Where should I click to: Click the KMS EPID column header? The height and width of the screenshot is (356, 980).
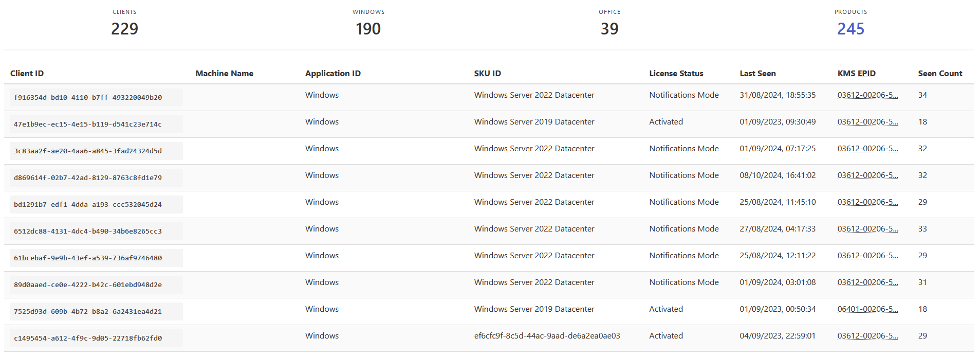[x=856, y=74]
